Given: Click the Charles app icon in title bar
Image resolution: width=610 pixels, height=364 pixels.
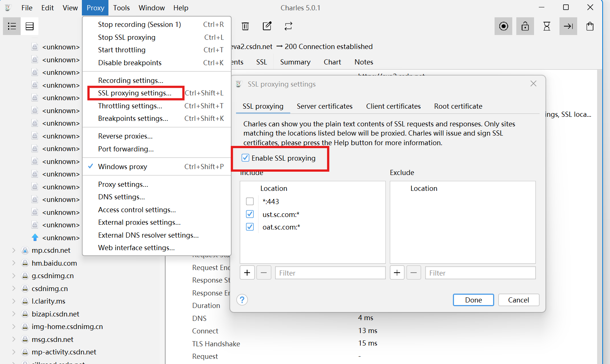Looking at the screenshot, I should click(x=7, y=8).
